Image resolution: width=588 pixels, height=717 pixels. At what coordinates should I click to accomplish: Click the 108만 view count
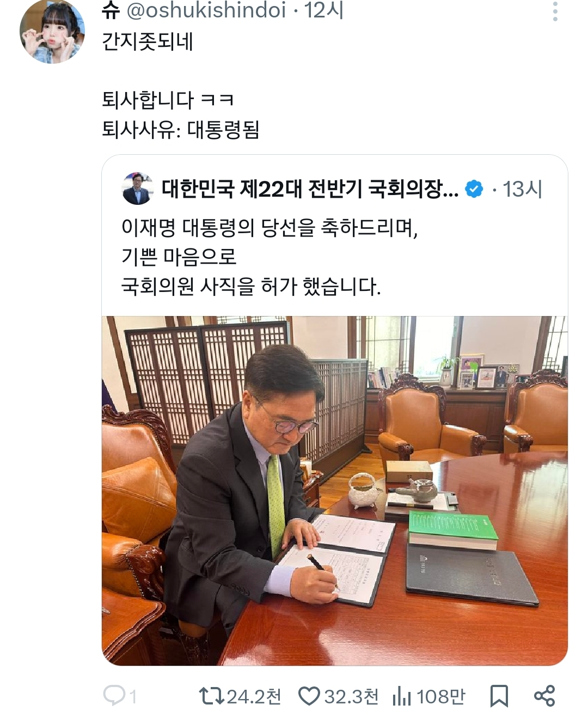(x=442, y=696)
